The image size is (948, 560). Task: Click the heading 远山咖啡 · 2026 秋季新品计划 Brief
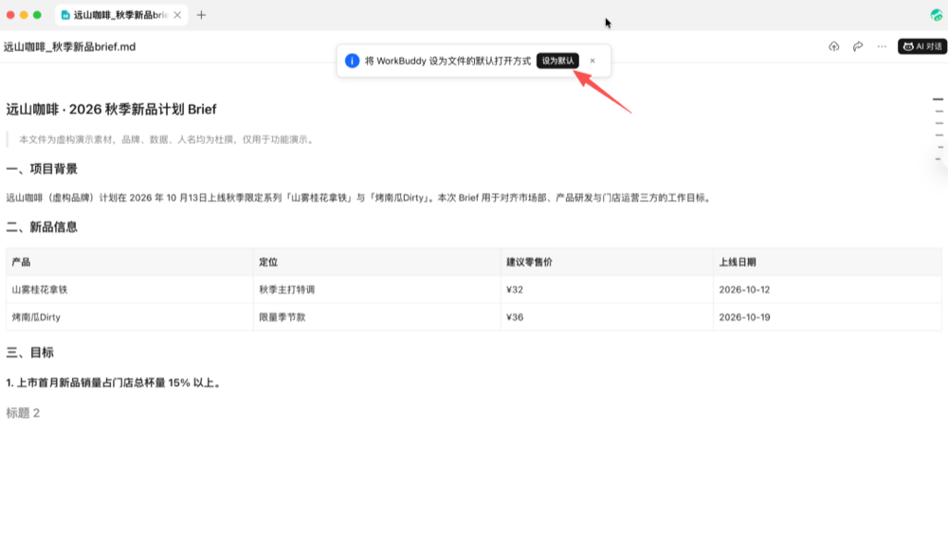click(x=111, y=109)
